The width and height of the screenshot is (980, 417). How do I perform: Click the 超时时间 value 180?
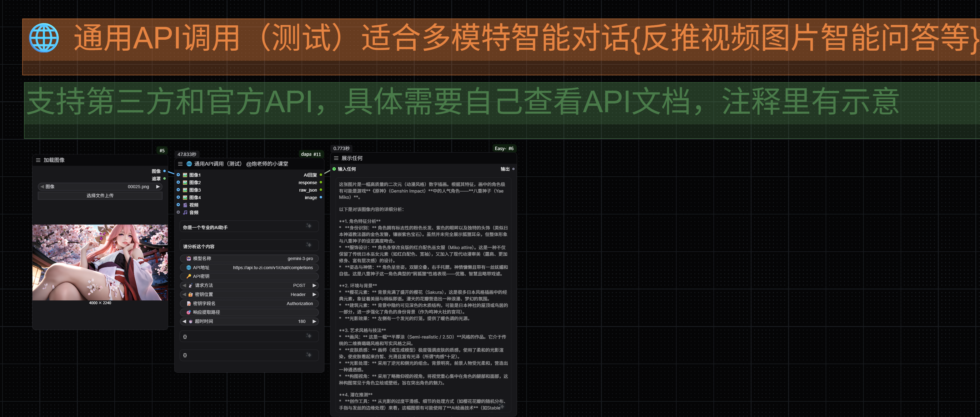coord(302,321)
